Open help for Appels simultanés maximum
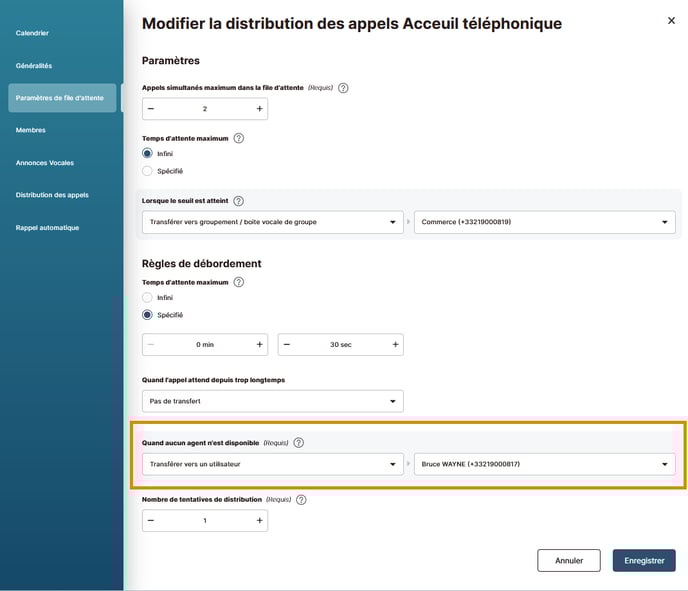The height and width of the screenshot is (591, 688). point(343,88)
